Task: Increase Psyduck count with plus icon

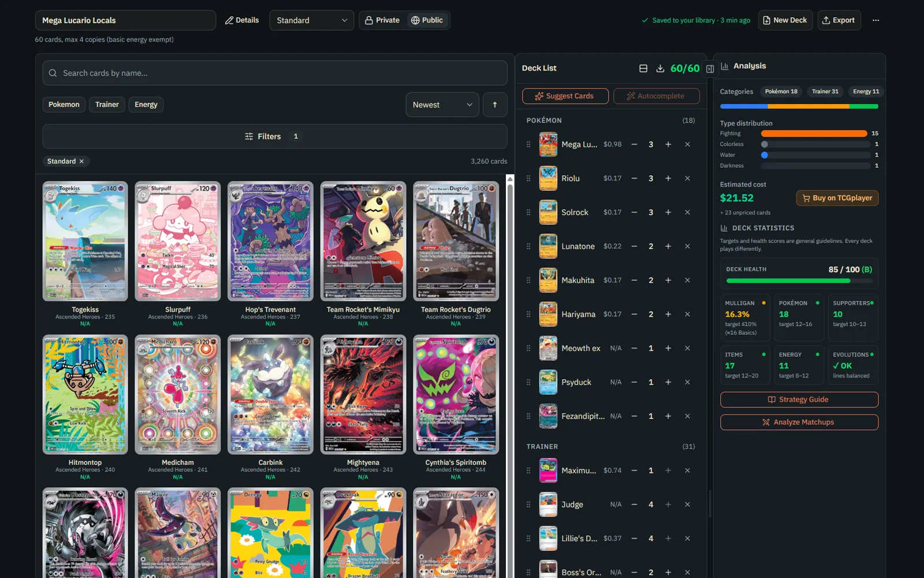Action: pos(668,382)
